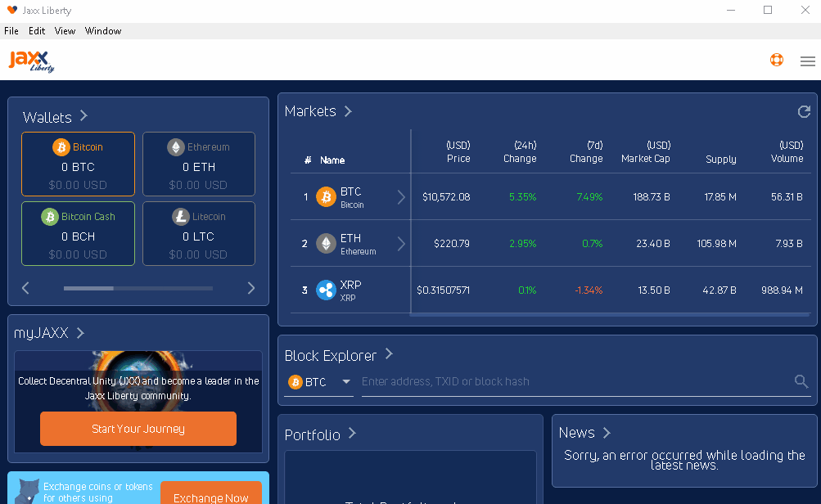Click the Bitcoin coin icon in Wallets
Screen dimensions: 821x504
(61, 147)
